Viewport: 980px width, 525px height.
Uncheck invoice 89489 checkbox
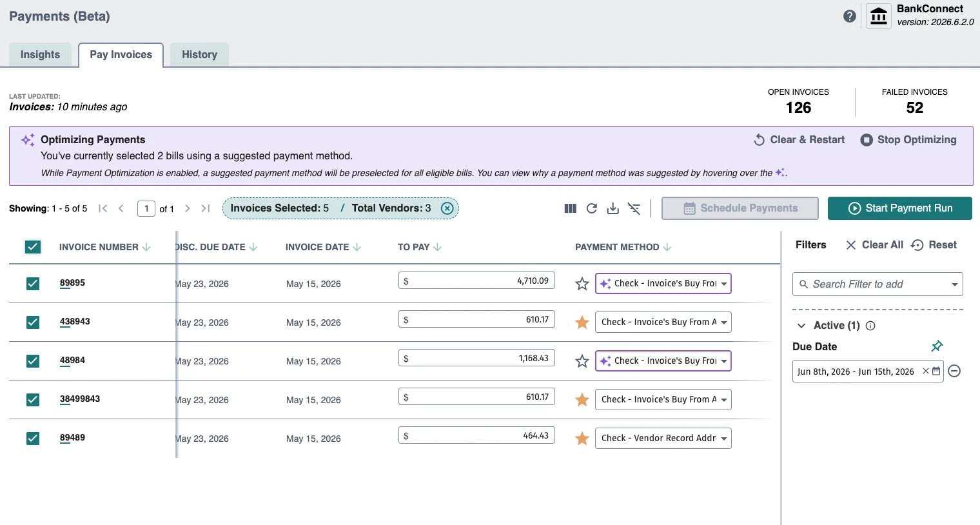point(33,439)
